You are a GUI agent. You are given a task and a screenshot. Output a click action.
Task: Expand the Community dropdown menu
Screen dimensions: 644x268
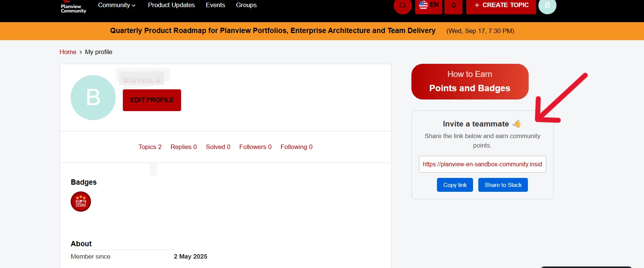[x=116, y=5]
